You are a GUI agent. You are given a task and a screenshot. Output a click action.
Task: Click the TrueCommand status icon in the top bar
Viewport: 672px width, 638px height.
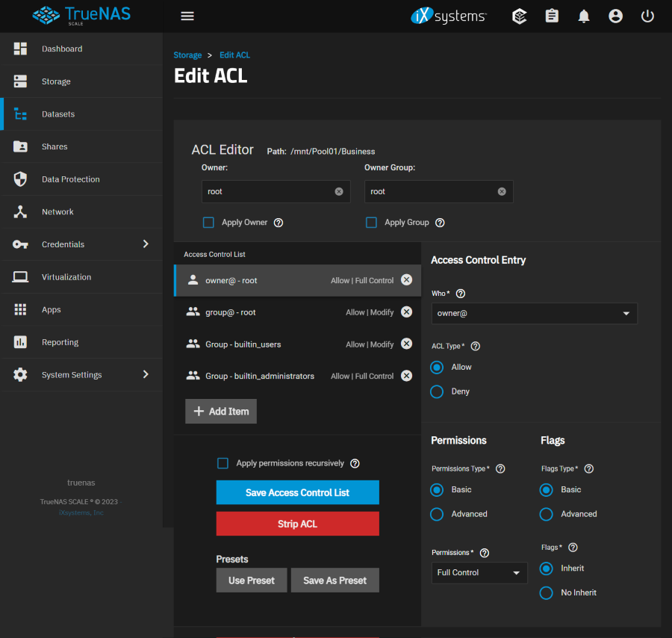click(520, 16)
